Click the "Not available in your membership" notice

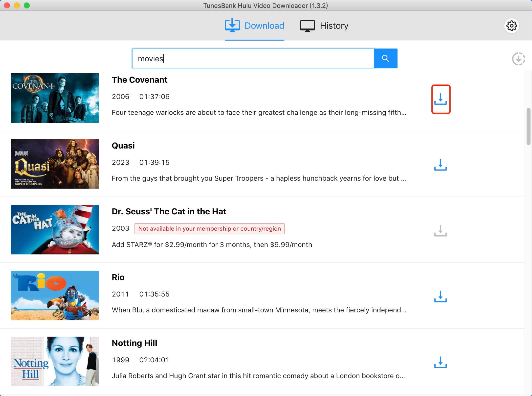[x=210, y=229]
